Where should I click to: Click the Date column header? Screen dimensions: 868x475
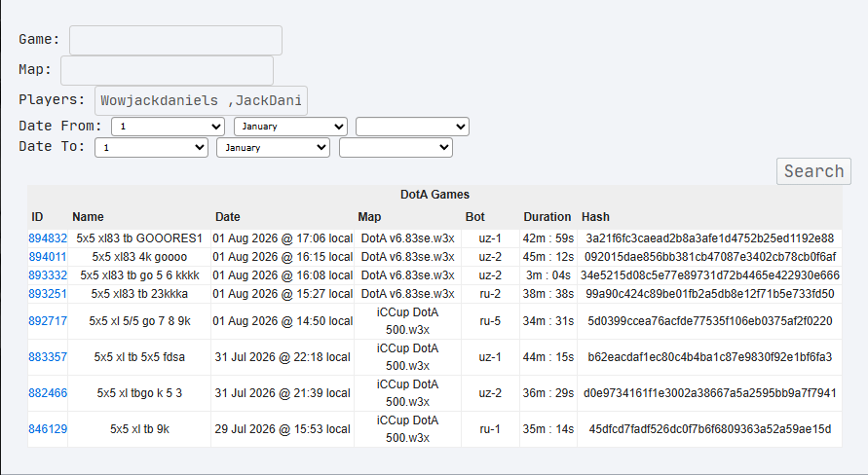point(228,217)
